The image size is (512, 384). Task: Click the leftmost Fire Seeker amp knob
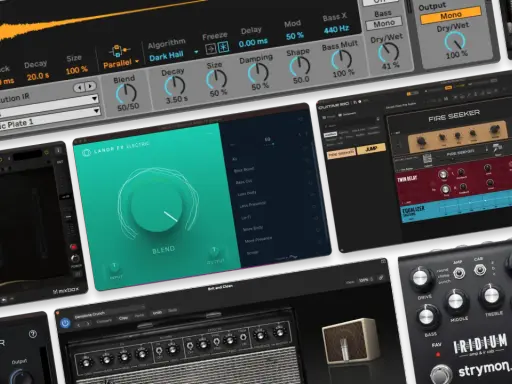tap(421, 142)
